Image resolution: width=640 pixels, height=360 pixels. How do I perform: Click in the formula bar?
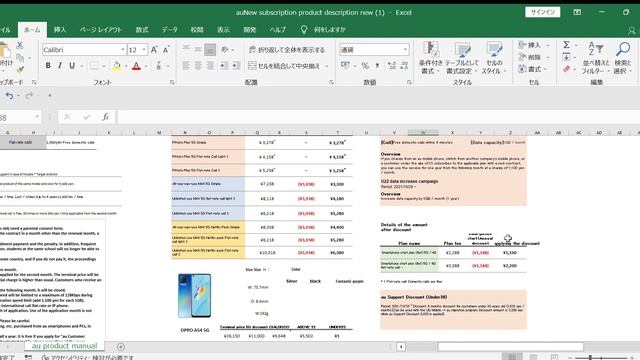[x=378, y=117]
